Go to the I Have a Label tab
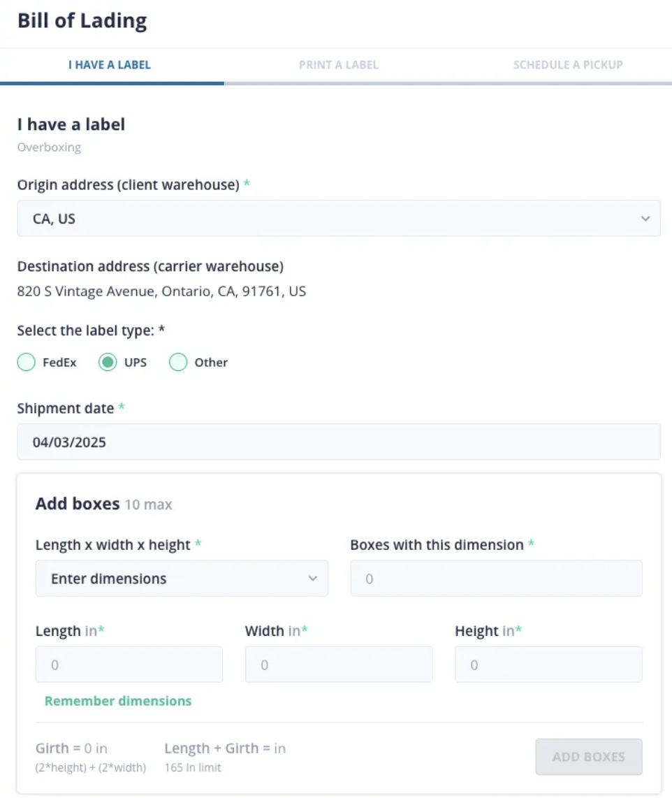 click(110, 65)
